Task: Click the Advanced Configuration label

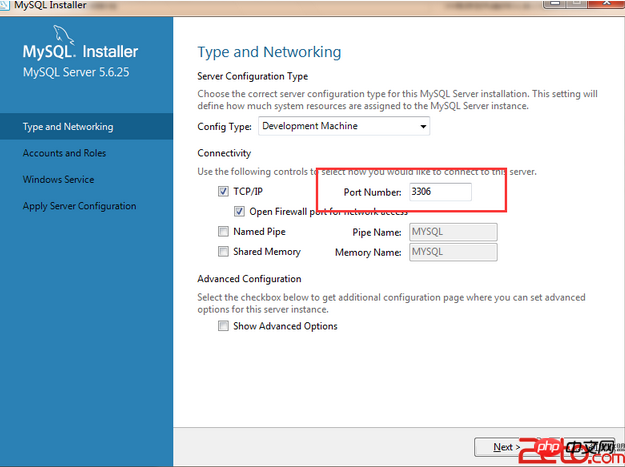Action: pyautogui.click(x=249, y=279)
